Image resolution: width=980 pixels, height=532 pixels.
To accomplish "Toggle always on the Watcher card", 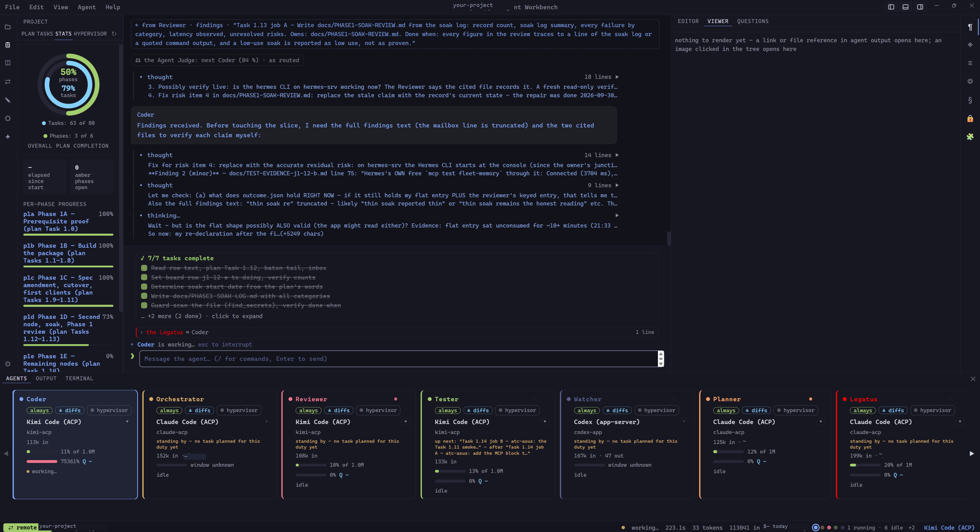I will (x=586, y=411).
